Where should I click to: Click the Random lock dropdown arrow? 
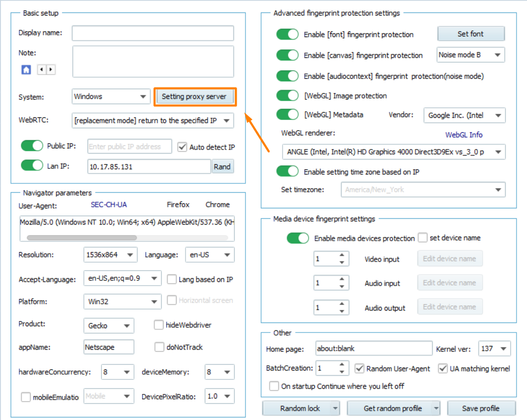click(334, 408)
